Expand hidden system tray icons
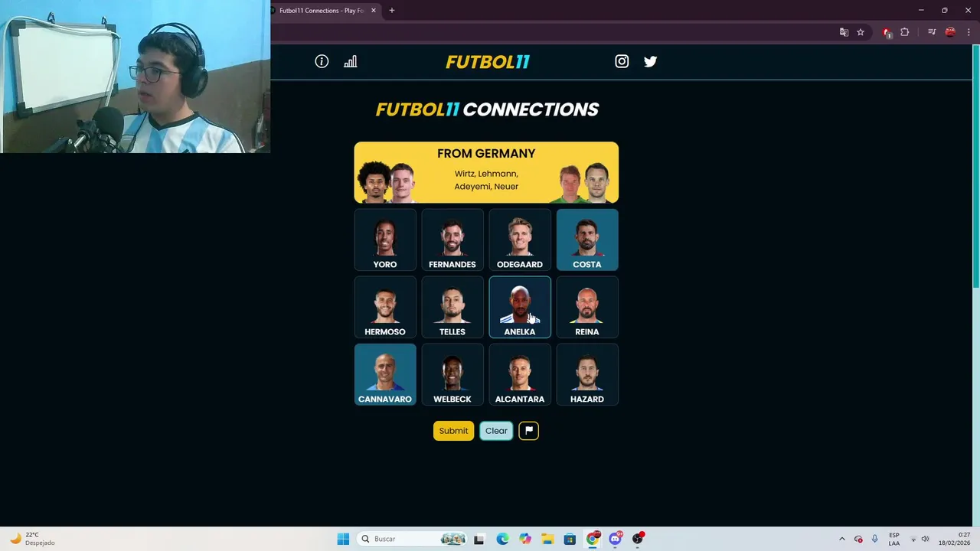980x551 pixels. 842,539
